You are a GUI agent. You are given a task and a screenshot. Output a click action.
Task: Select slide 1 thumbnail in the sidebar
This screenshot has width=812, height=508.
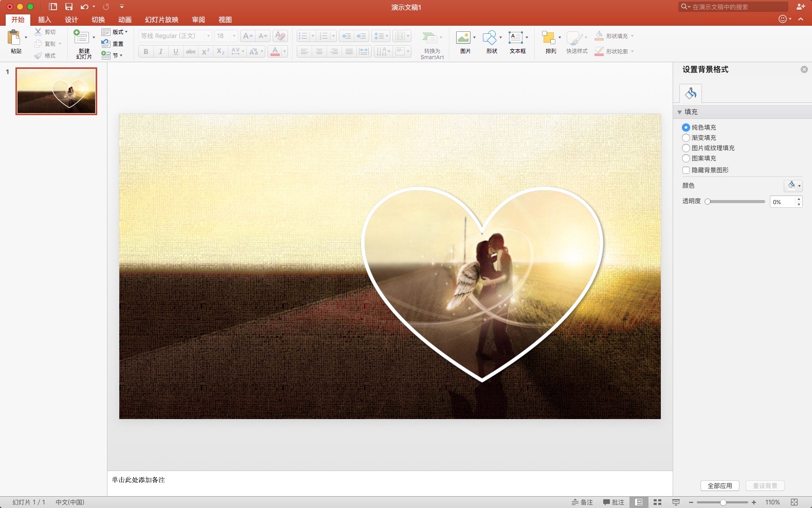(x=56, y=91)
